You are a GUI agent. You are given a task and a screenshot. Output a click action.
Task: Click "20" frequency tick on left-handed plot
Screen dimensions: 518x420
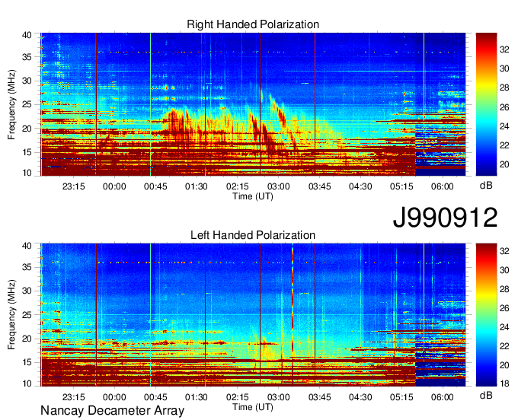[x=27, y=339]
